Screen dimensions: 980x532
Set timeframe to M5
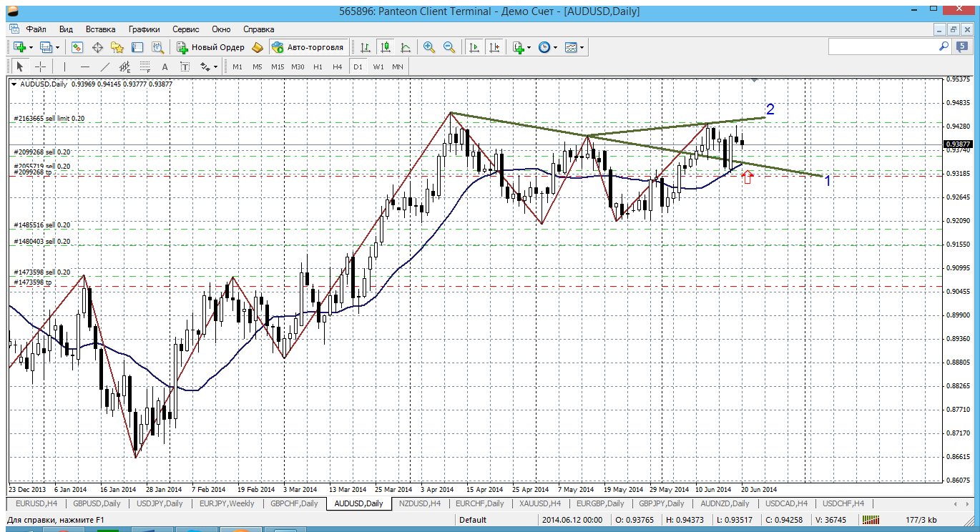click(258, 66)
